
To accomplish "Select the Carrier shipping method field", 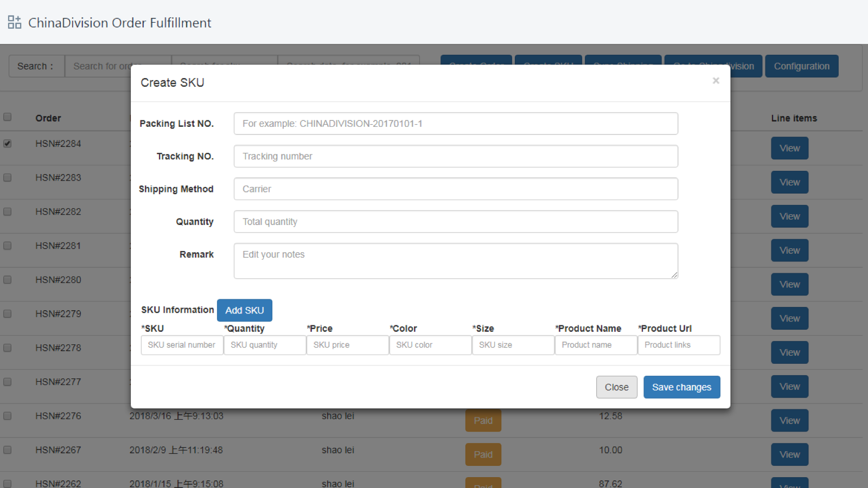I will tap(456, 189).
